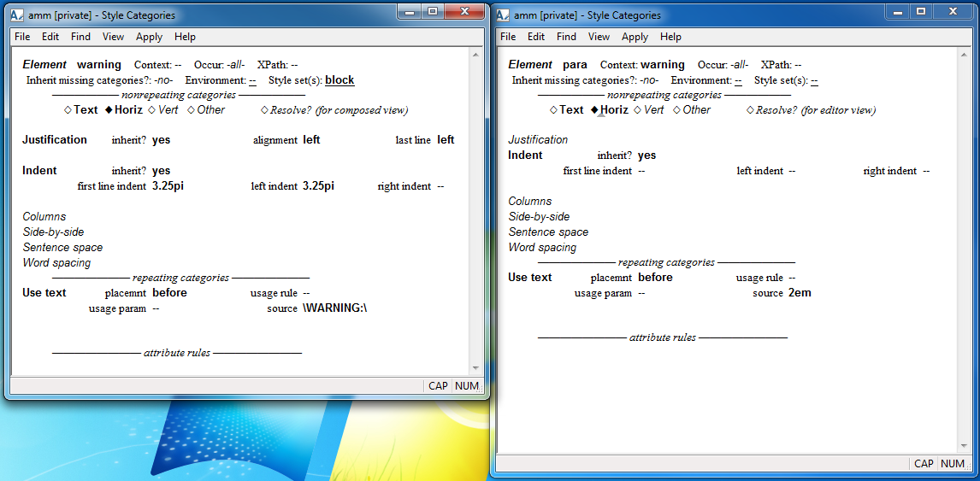980x481 pixels.
Task: Click Environment value in warning window
Action: pos(252,80)
